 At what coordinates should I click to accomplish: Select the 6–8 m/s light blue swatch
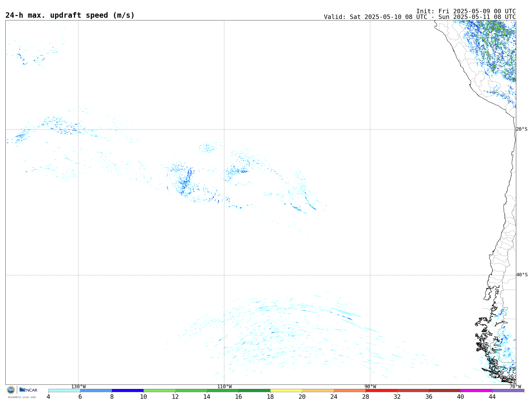point(96,391)
